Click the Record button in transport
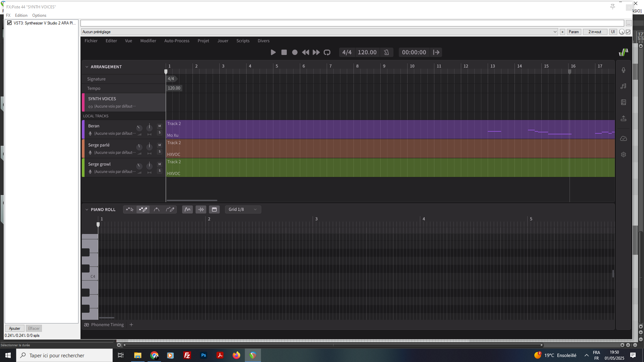The width and height of the screenshot is (644, 362). pyautogui.click(x=295, y=52)
